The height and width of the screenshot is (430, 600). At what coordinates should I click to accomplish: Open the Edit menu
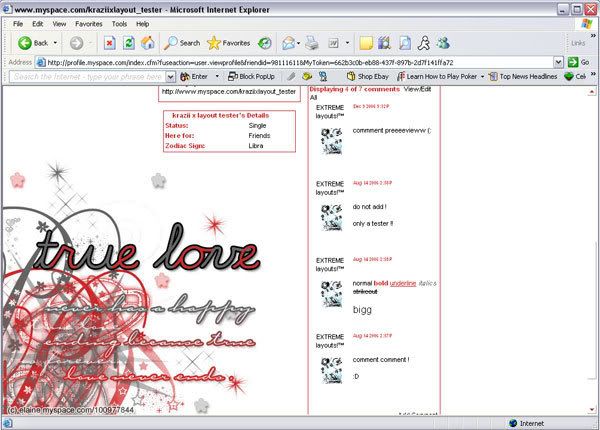tap(38, 24)
